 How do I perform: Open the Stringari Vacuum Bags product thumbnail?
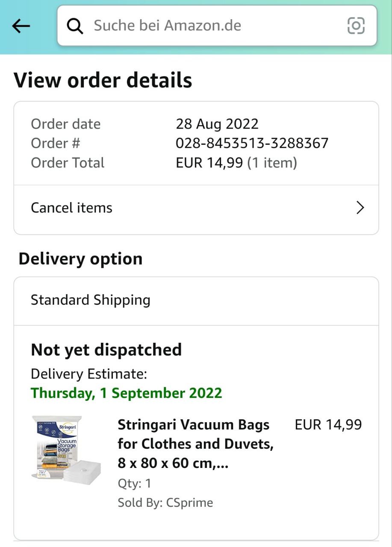pyautogui.click(x=66, y=449)
